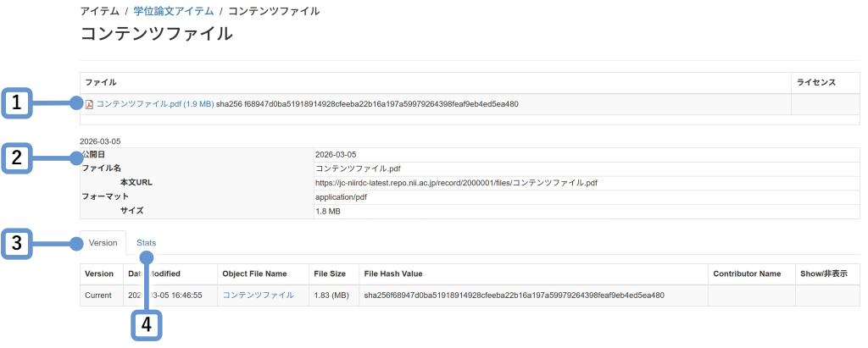This screenshot has width=868, height=348.
Task: Click the File Size column header
Action: click(x=330, y=274)
